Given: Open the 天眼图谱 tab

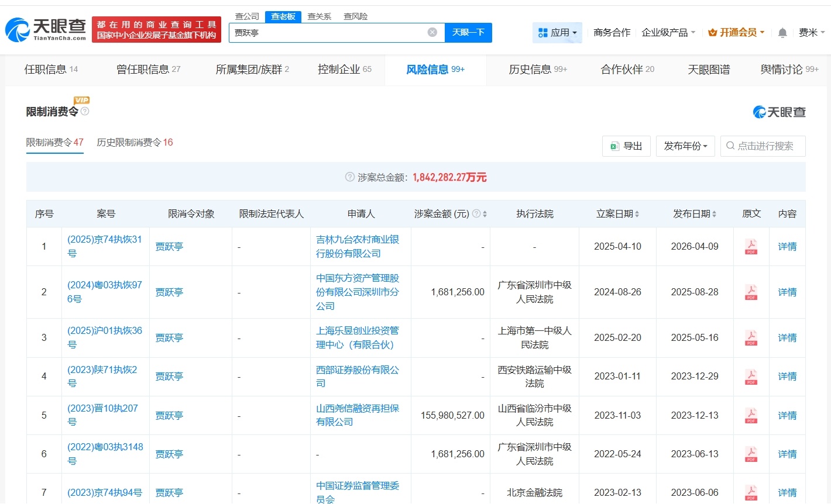Looking at the screenshot, I should pos(709,70).
